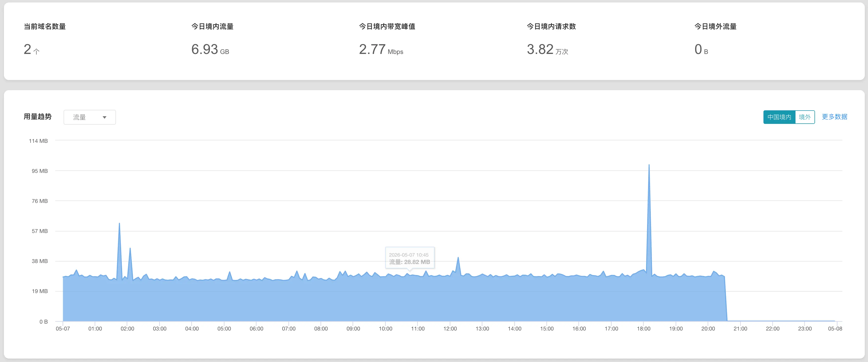Switch to 境外 region tab
This screenshot has height=362, width=868.
point(805,117)
